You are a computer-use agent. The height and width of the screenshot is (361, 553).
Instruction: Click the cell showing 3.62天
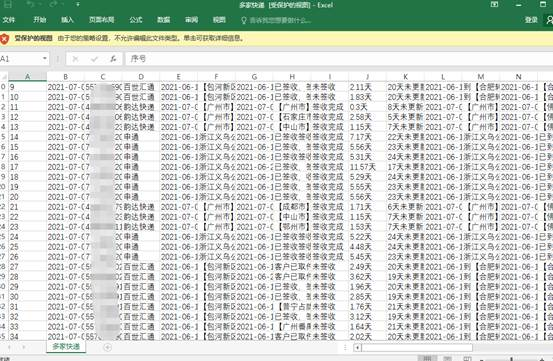pyautogui.click(x=367, y=277)
